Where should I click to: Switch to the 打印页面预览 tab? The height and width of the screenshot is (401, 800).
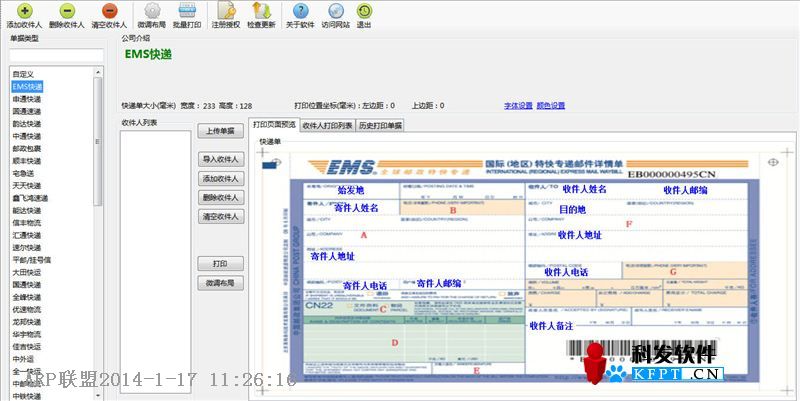274,124
